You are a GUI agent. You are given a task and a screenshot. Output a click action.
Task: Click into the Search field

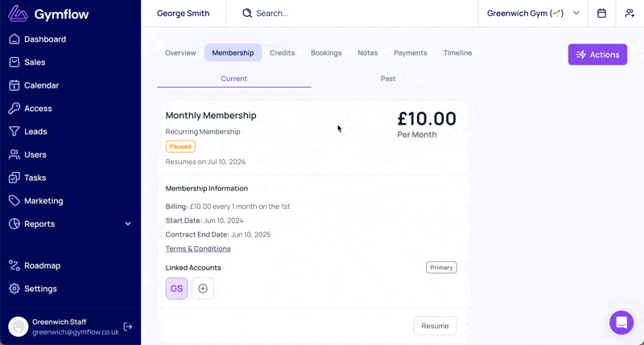click(x=354, y=13)
